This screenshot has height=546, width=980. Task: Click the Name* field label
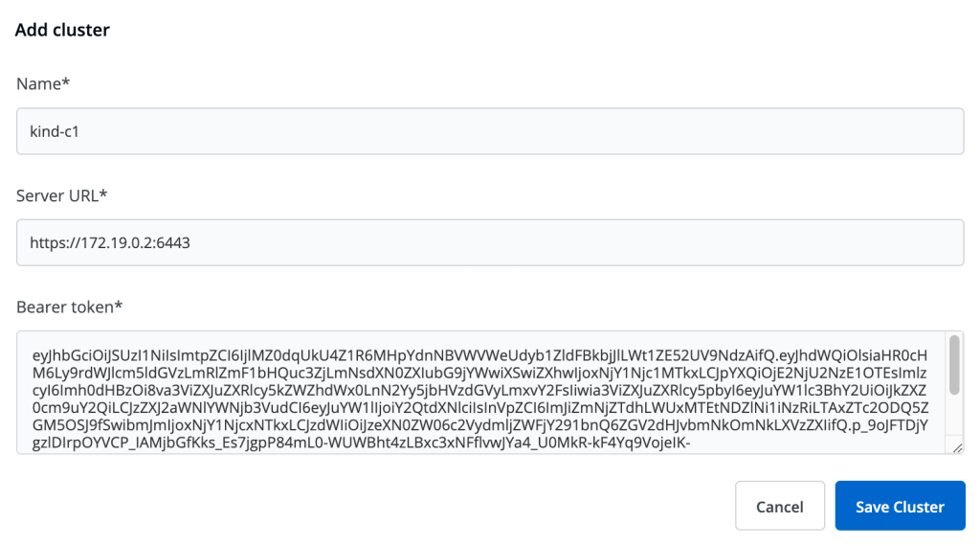click(x=44, y=84)
